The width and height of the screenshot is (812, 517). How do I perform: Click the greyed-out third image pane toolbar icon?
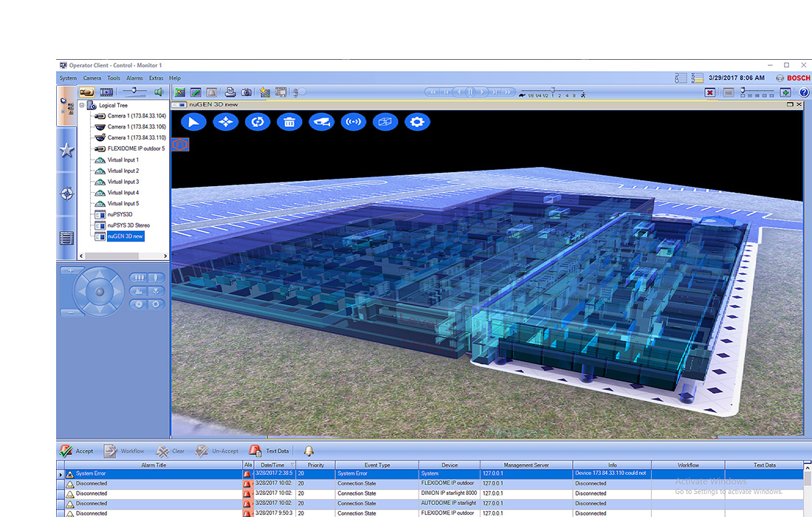[x=211, y=92]
